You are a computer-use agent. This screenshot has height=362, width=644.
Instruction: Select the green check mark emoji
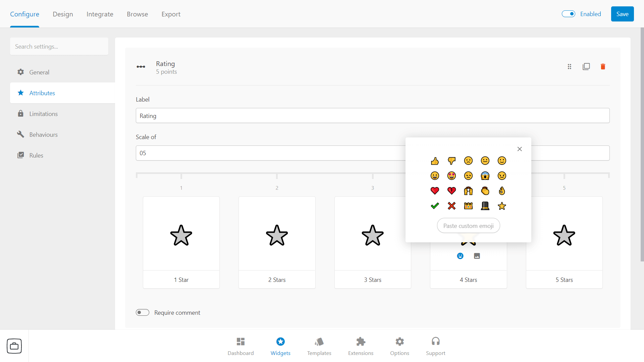point(435,206)
